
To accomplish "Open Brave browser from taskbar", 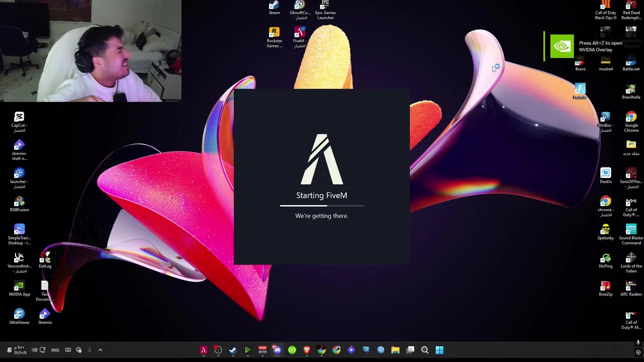I will pyautogui.click(x=306, y=350).
